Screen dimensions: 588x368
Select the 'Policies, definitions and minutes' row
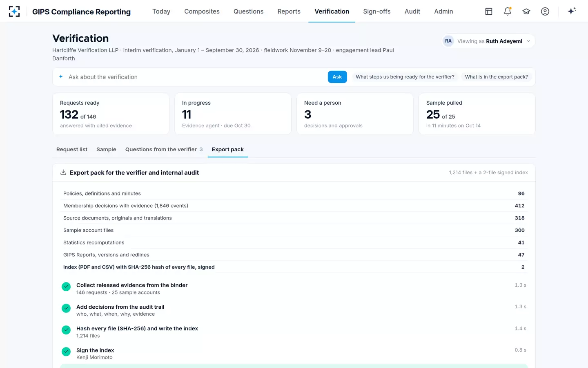click(x=294, y=193)
